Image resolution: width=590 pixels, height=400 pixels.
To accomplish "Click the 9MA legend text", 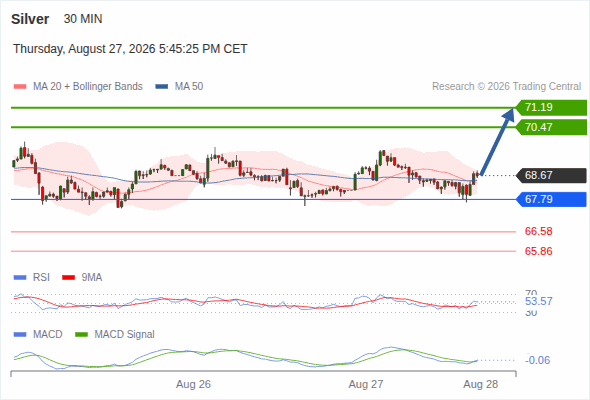I will point(92,278).
